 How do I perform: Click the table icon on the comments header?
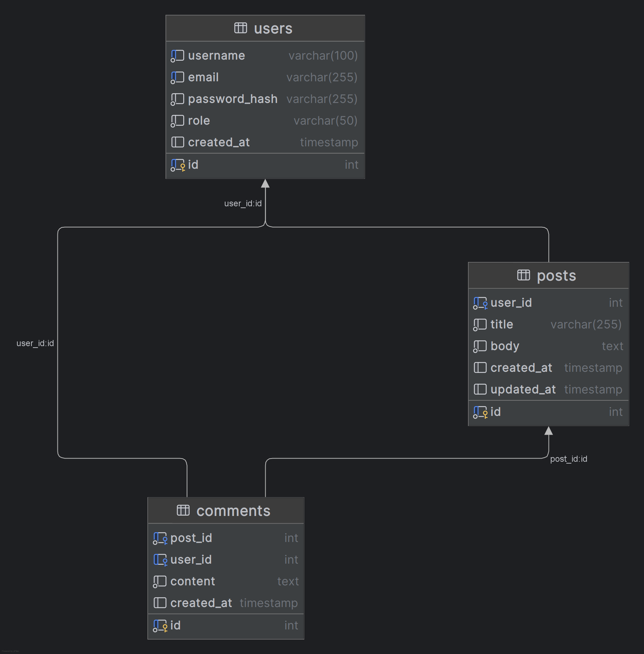[183, 510]
